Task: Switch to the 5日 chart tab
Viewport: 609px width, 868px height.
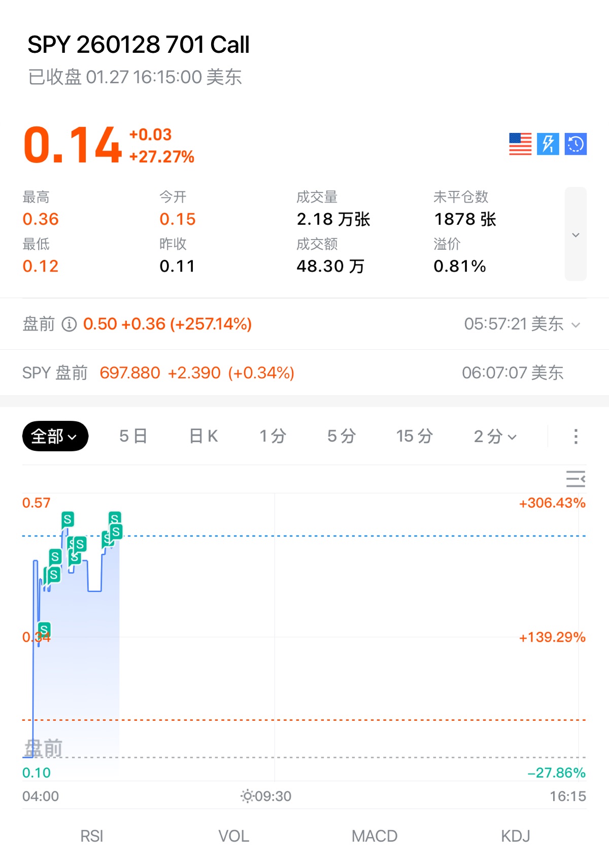Action: 133,437
